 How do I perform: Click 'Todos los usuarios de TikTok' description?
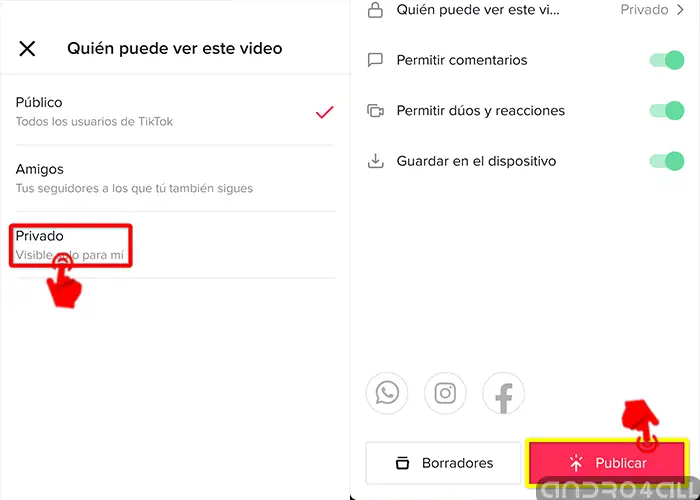click(94, 121)
